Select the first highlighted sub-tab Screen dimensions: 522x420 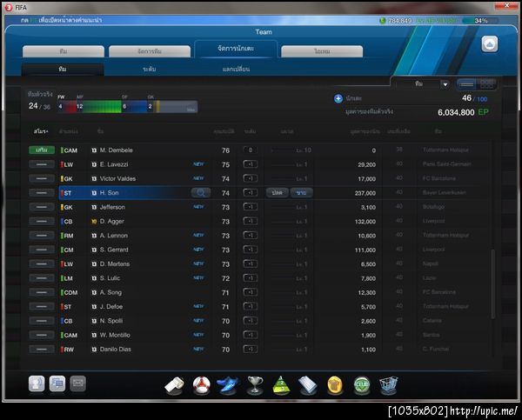(x=63, y=69)
